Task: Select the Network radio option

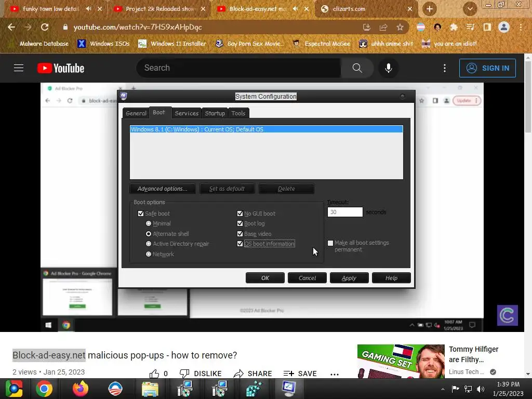Action: (148, 254)
